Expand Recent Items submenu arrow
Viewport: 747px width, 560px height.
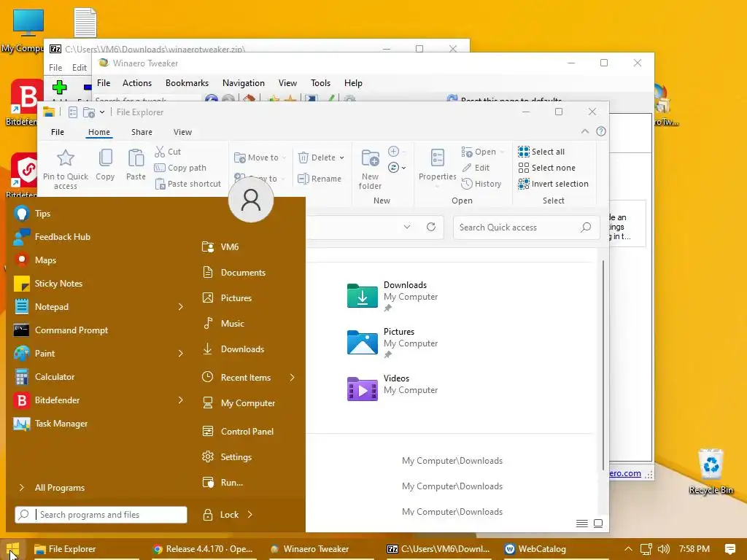pyautogui.click(x=292, y=378)
